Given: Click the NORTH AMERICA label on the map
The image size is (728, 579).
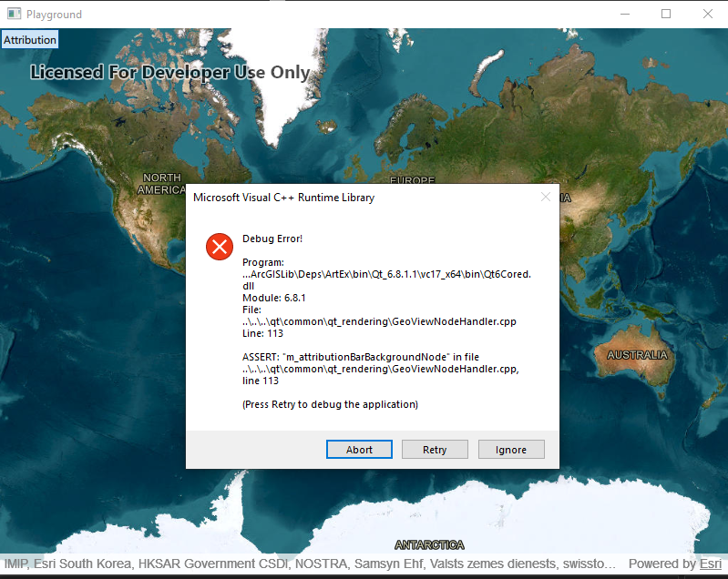Looking at the screenshot, I should click(161, 184).
